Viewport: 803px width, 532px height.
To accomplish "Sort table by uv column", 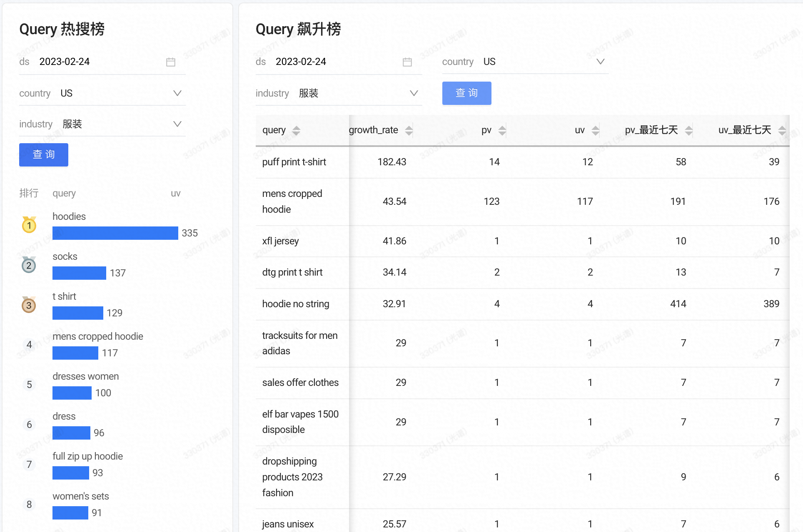I will point(596,131).
